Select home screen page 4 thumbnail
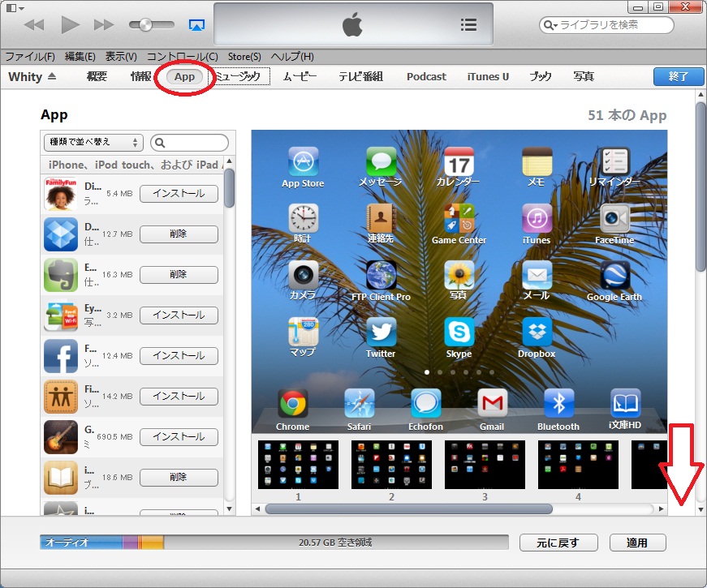 click(x=578, y=465)
